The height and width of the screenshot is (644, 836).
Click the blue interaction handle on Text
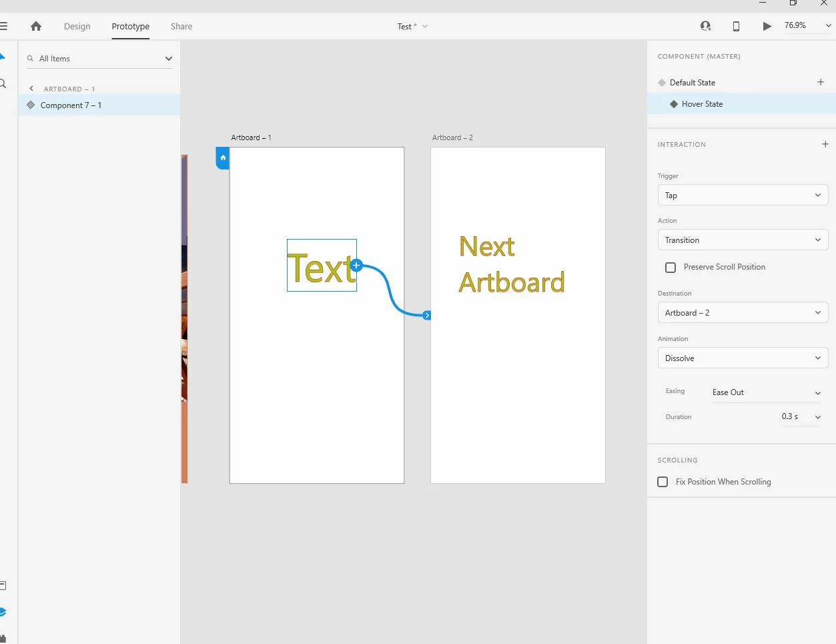(x=356, y=265)
